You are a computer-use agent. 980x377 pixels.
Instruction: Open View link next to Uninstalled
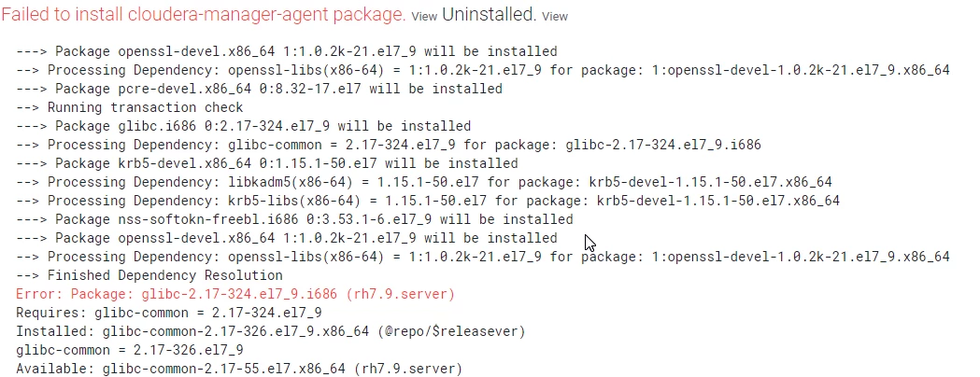pos(554,17)
